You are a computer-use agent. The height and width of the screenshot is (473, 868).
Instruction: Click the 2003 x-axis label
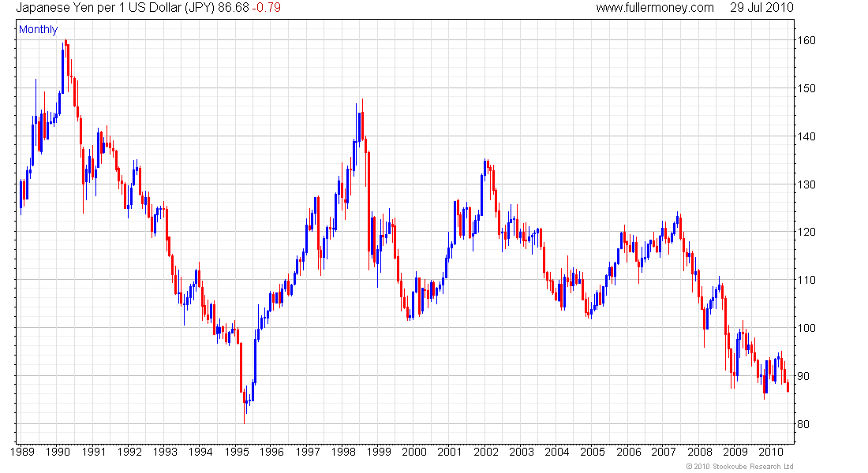[522, 452]
